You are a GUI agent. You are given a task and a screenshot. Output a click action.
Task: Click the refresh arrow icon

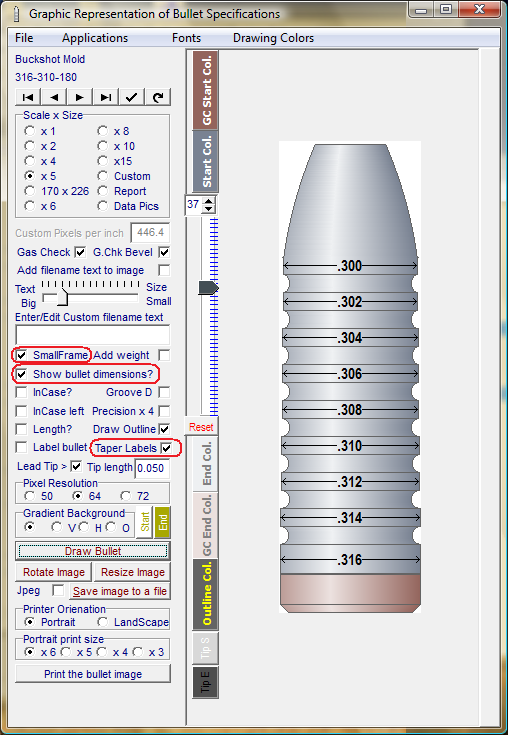coord(158,97)
